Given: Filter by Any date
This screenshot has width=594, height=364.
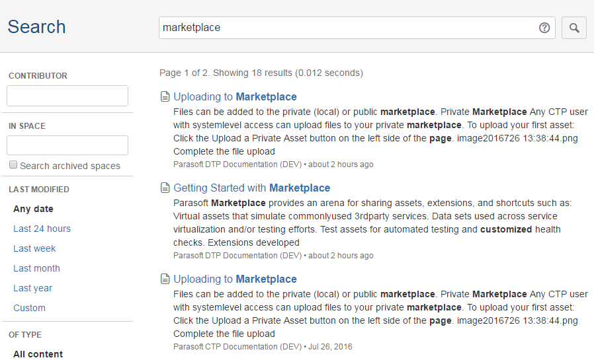Looking at the screenshot, I should [x=33, y=209].
